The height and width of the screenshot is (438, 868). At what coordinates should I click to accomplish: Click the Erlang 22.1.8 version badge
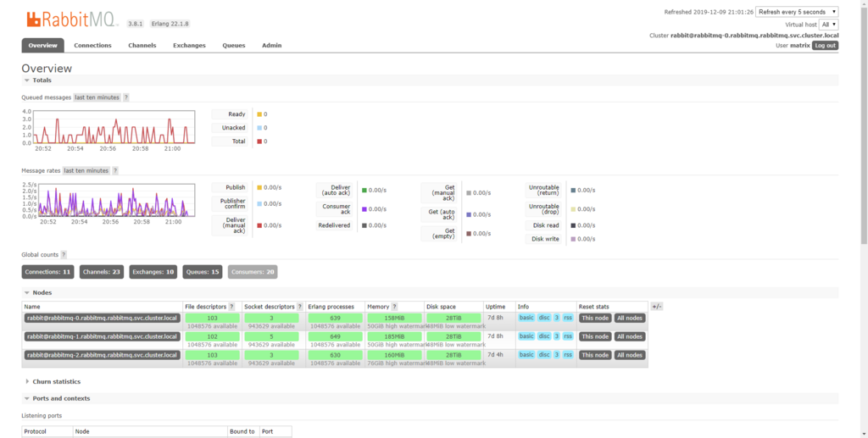click(x=170, y=24)
